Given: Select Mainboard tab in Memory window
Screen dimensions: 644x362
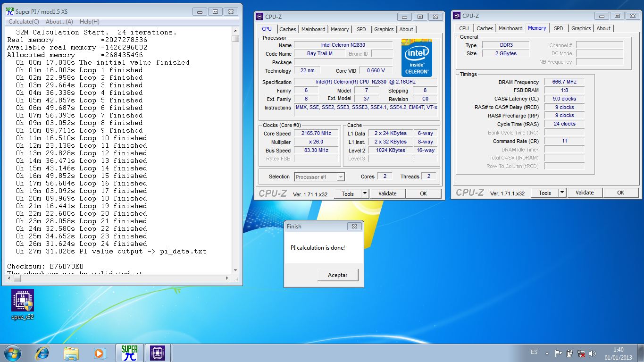Looking at the screenshot, I should (x=510, y=28).
